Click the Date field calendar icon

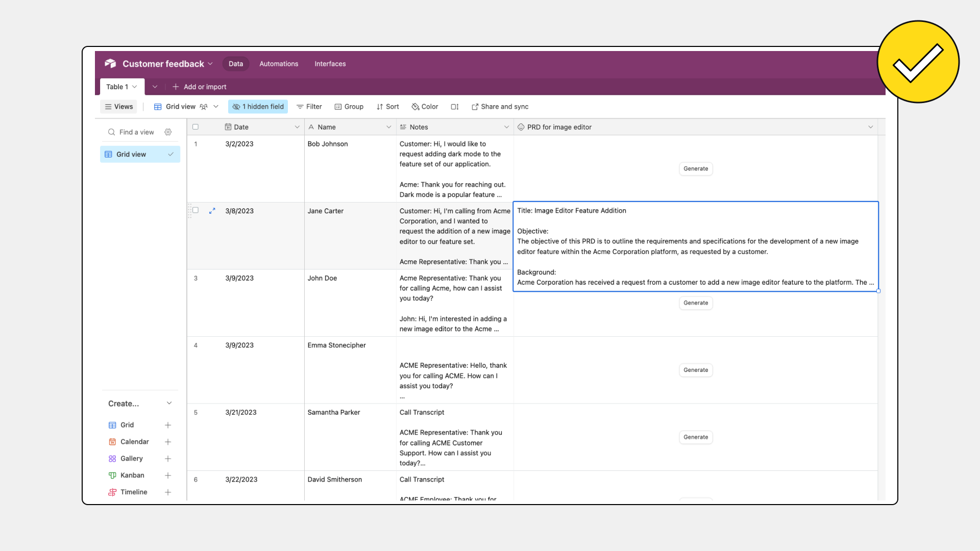click(x=228, y=127)
